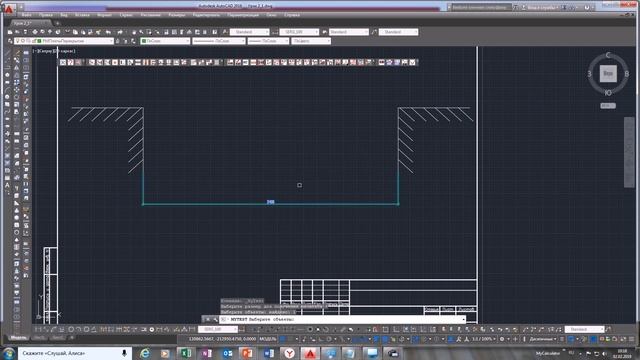The height and width of the screenshot is (360, 640).
Task: Open the layer list dropdown
Action: pos(64,41)
